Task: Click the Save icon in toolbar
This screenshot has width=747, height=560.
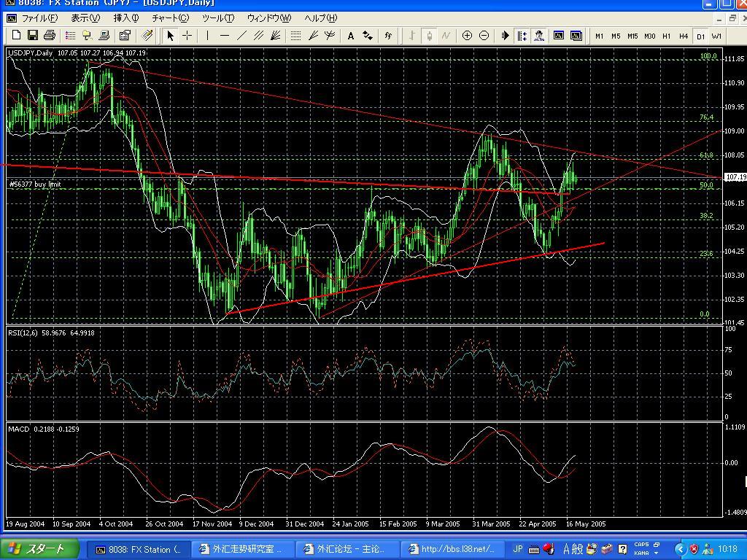Action: coord(33,35)
